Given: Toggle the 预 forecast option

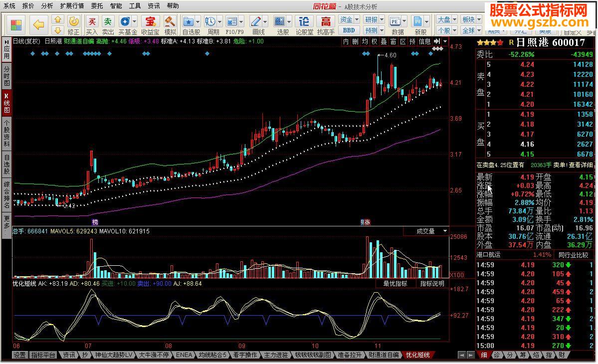Looking at the screenshot, I should tap(412, 41).
